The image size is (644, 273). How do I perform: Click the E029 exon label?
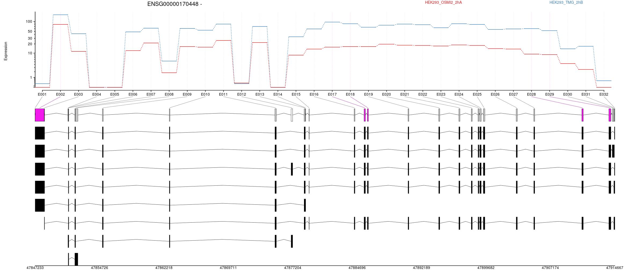pyautogui.click(x=550, y=94)
